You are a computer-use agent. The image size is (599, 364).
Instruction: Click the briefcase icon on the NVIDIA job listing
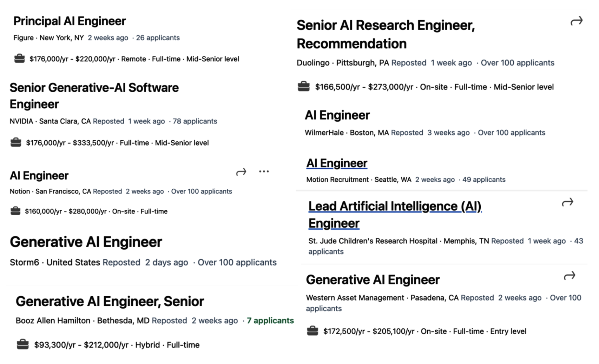coord(15,142)
